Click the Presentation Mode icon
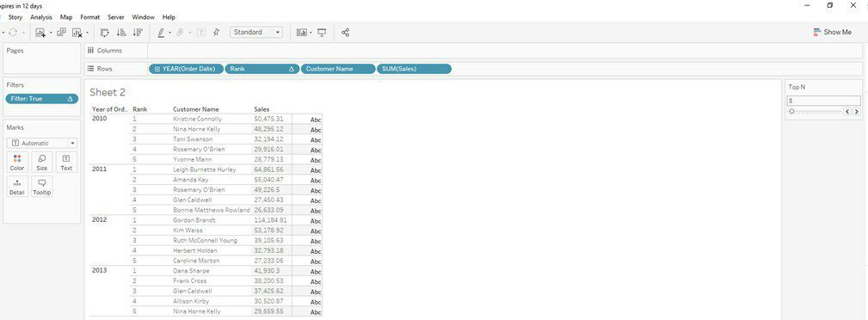 coord(322,33)
